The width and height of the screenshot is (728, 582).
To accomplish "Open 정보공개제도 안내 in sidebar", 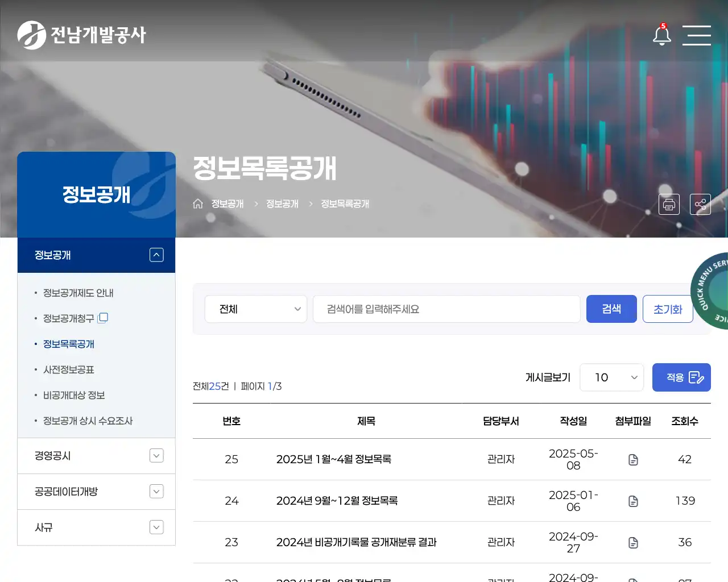I will (x=78, y=293).
